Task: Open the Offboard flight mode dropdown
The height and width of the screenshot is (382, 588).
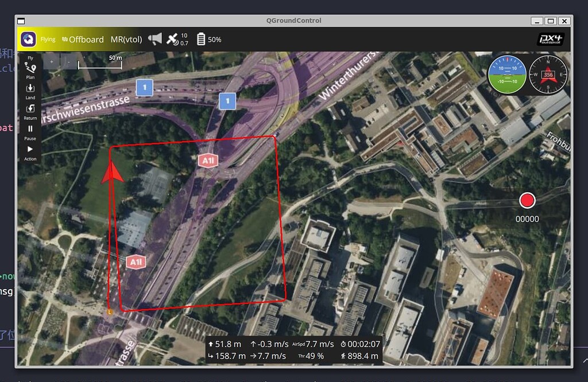Action: point(84,39)
